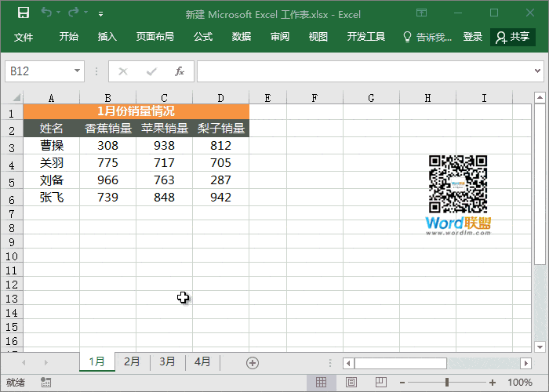Image resolution: width=549 pixels, height=392 pixels.
Task: Switch to the 3月 sheet tab
Action: tap(167, 361)
